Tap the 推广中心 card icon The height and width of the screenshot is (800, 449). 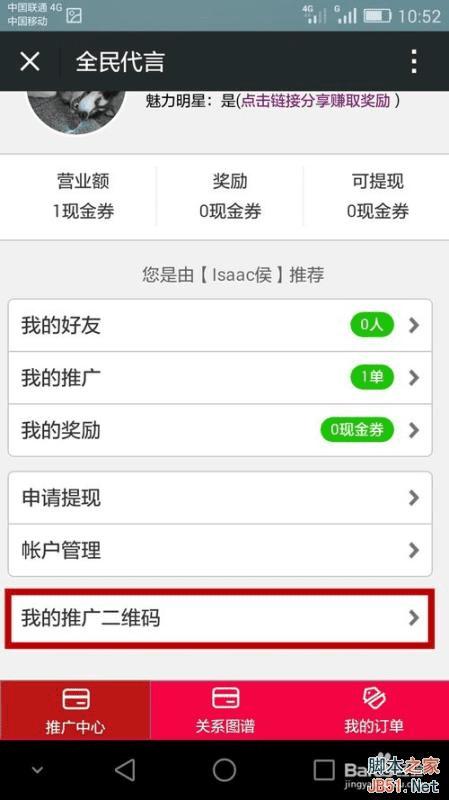coord(76,699)
